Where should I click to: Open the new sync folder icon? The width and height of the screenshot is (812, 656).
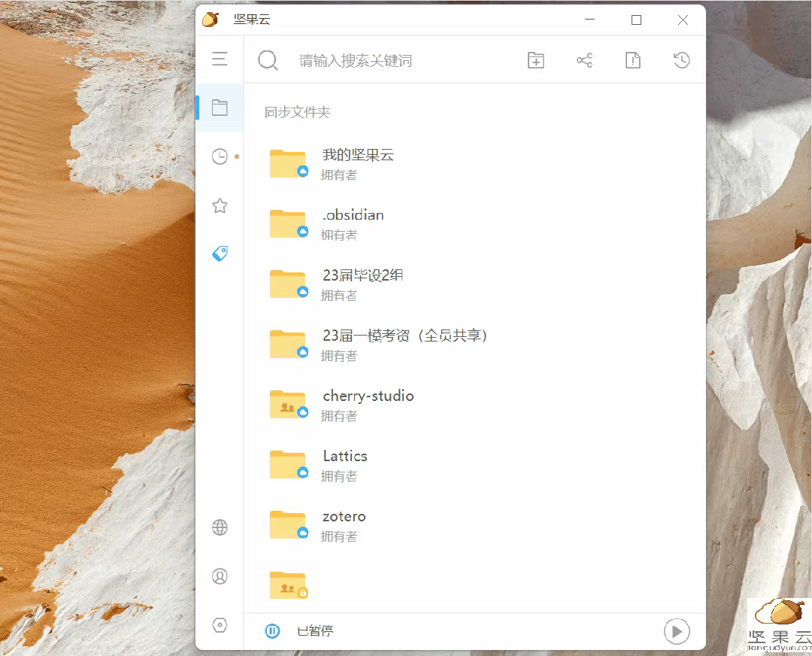[x=535, y=60]
